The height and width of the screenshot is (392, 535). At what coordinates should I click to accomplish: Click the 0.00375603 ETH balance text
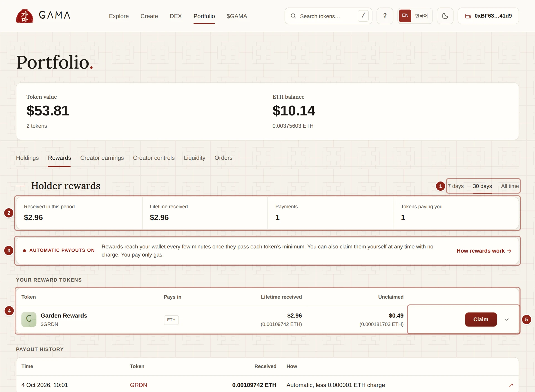tap(293, 126)
